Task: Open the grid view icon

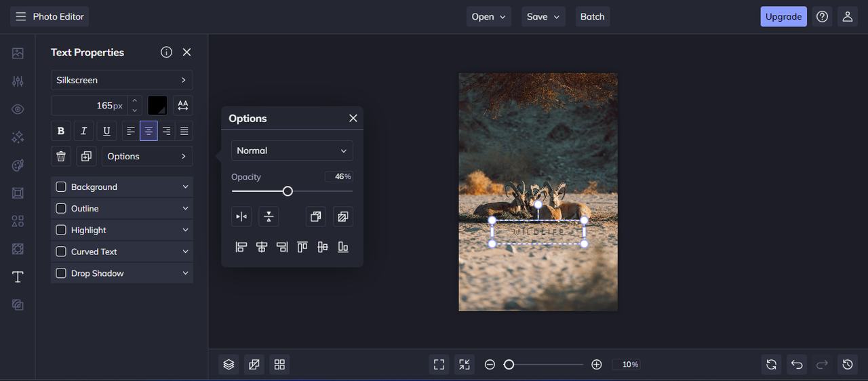Action: pos(279,365)
